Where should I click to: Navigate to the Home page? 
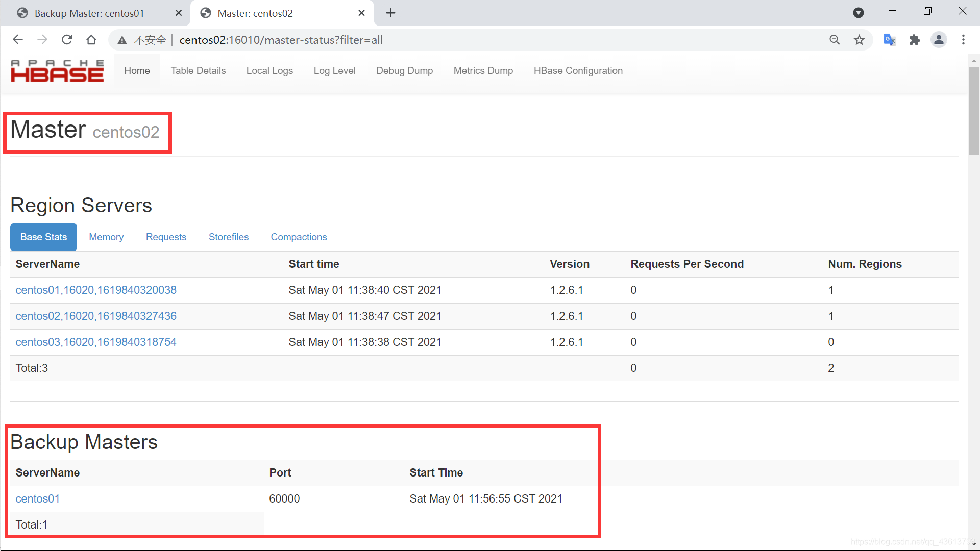pyautogui.click(x=137, y=70)
